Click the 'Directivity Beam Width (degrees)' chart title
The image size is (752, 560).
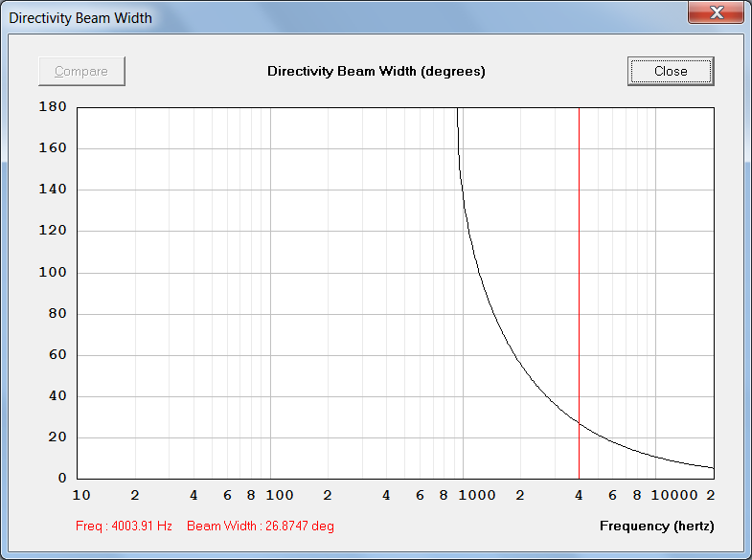(x=376, y=72)
